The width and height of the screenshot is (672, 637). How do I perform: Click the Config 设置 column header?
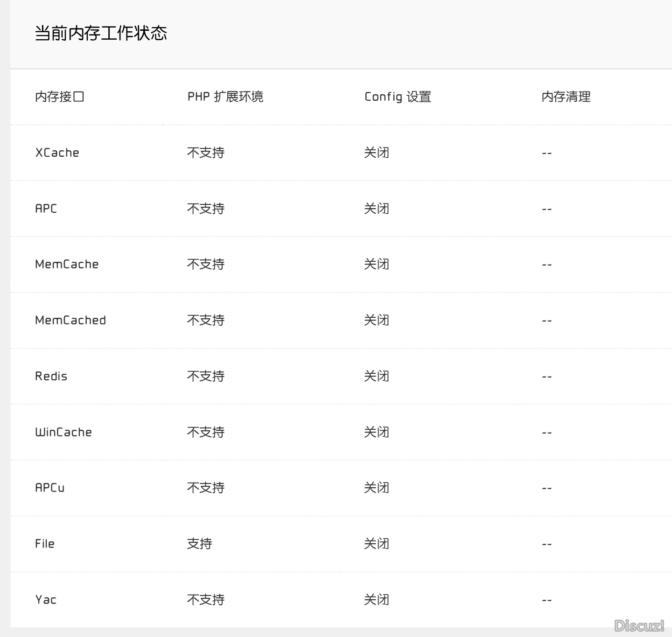[x=398, y=97]
